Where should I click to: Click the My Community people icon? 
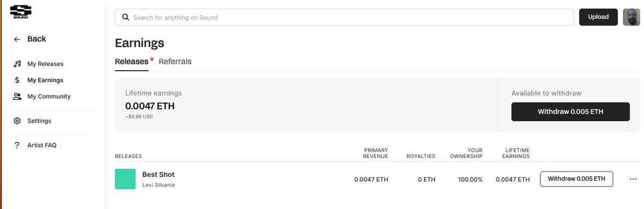(17, 96)
